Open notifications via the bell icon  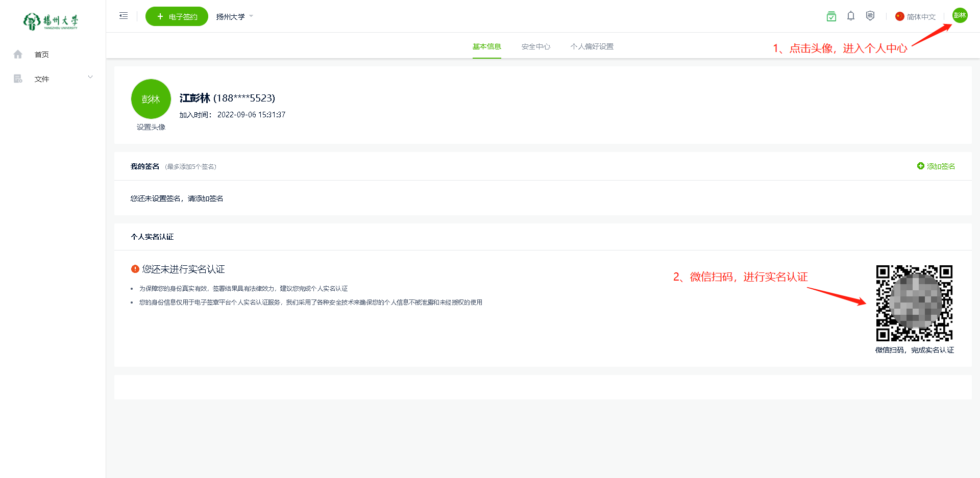click(850, 16)
